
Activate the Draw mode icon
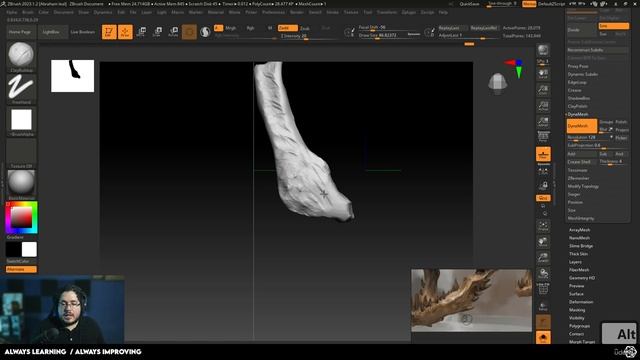(125, 32)
